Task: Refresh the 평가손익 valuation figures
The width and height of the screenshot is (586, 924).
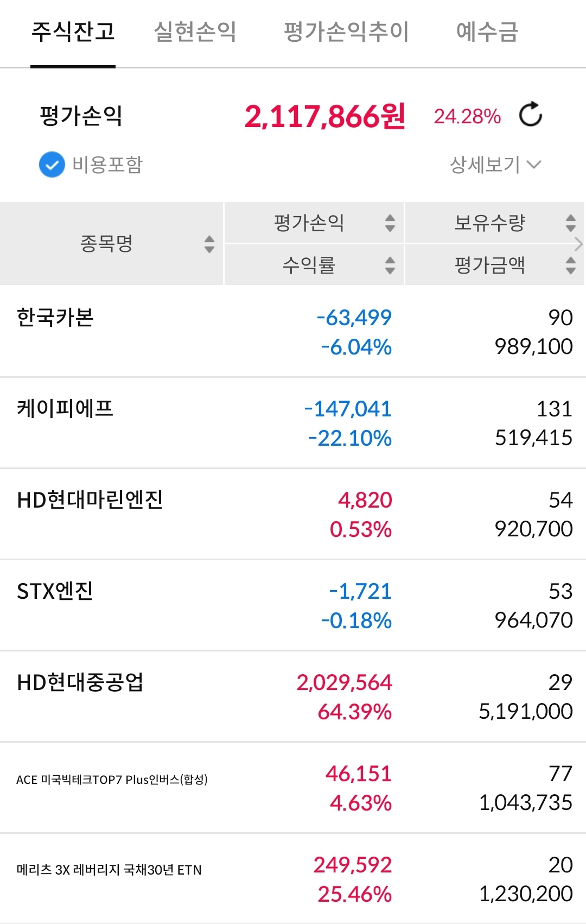Action: point(531,115)
